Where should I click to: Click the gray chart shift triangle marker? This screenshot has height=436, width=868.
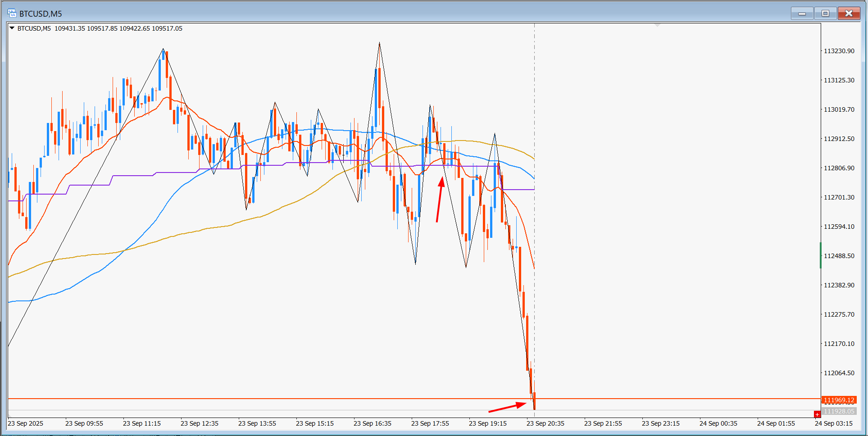658,25
